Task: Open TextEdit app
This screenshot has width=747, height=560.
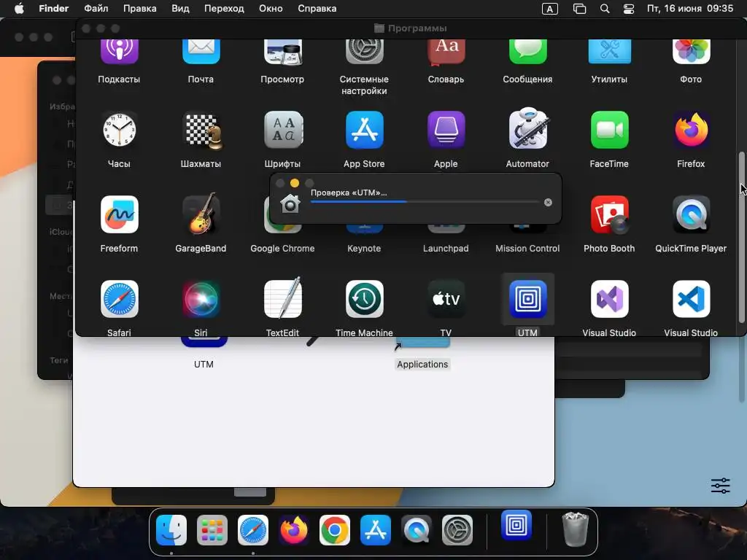Action: 283,298
